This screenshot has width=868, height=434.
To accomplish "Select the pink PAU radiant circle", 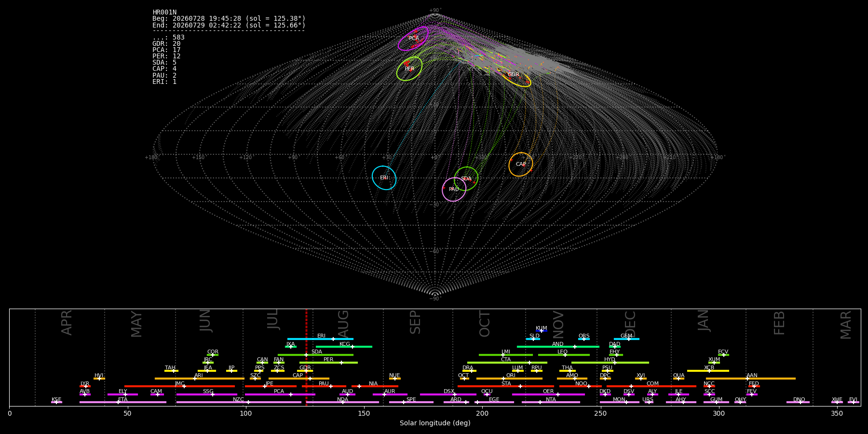I will click(x=454, y=190).
